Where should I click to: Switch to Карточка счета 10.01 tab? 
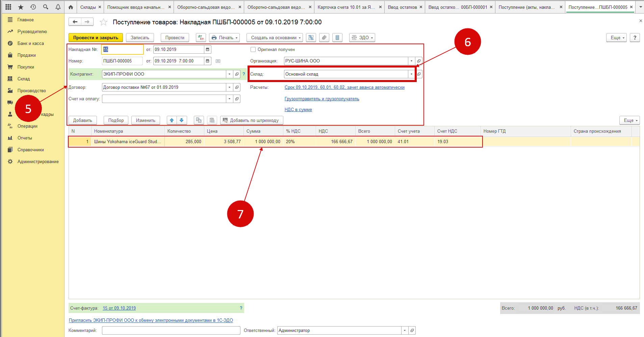pos(346,7)
